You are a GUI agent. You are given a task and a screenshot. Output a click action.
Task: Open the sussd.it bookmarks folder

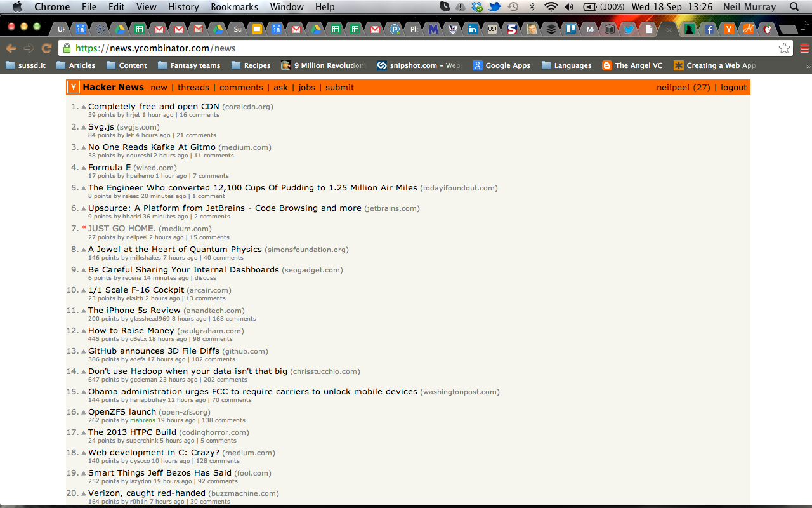(x=25, y=65)
